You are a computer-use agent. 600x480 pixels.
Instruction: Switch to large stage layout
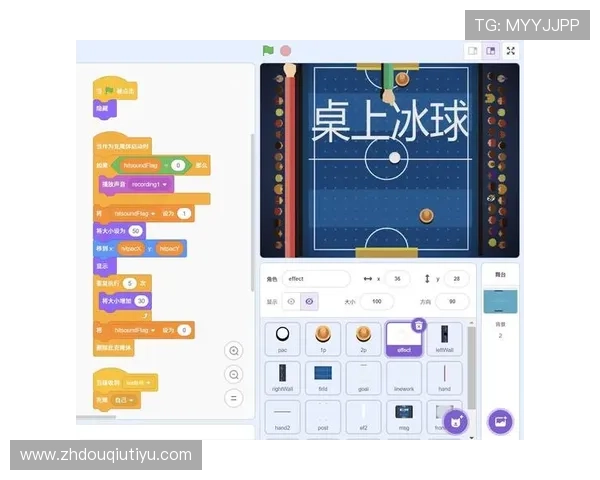click(491, 51)
